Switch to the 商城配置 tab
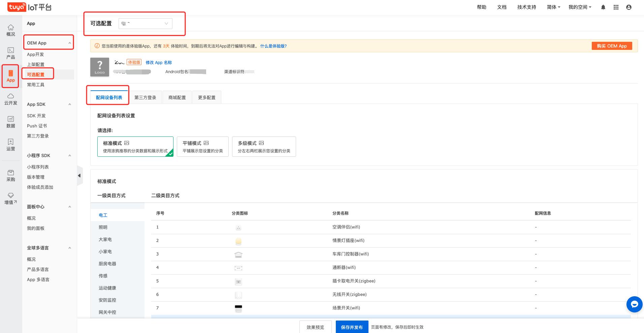The height and width of the screenshot is (333, 644). coord(177,97)
